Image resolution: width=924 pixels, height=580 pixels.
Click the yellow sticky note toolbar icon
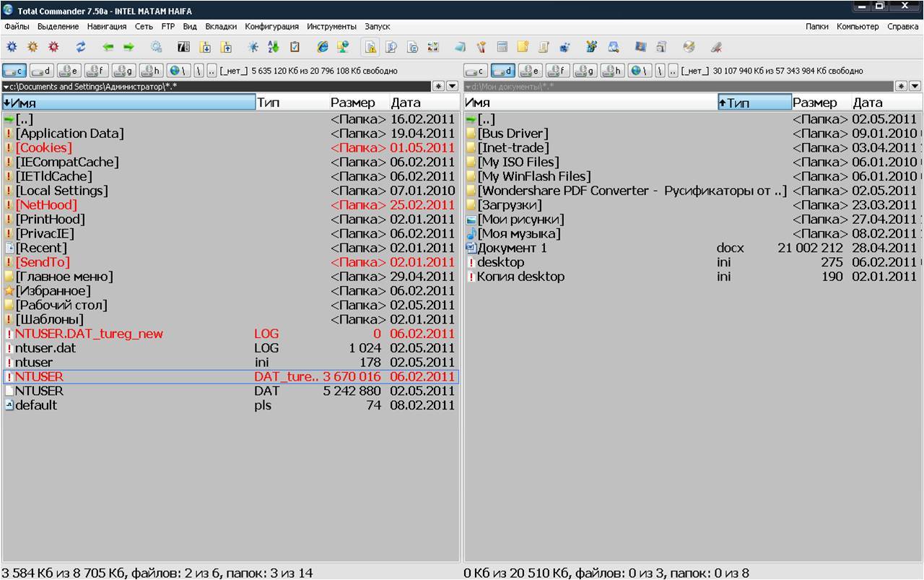point(523,47)
